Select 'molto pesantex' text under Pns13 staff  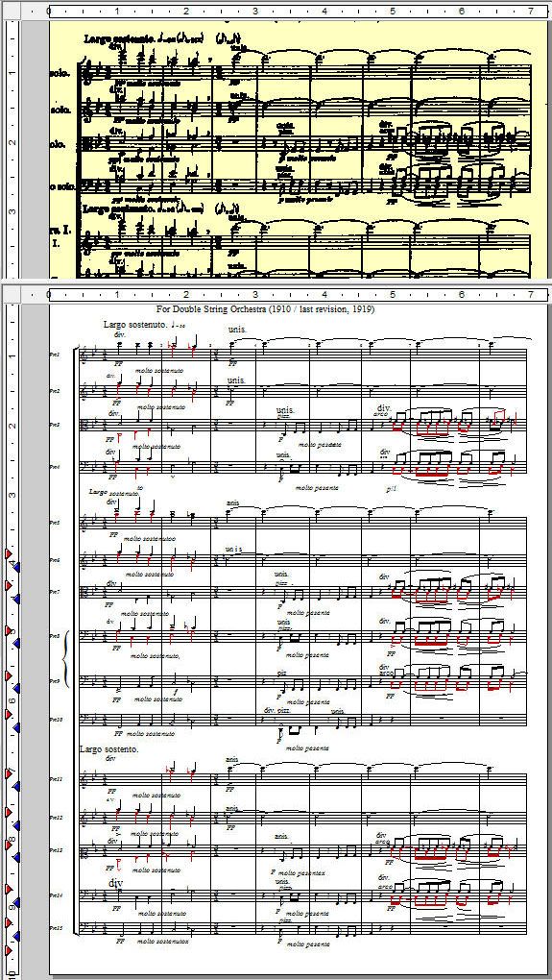(x=302, y=872)
